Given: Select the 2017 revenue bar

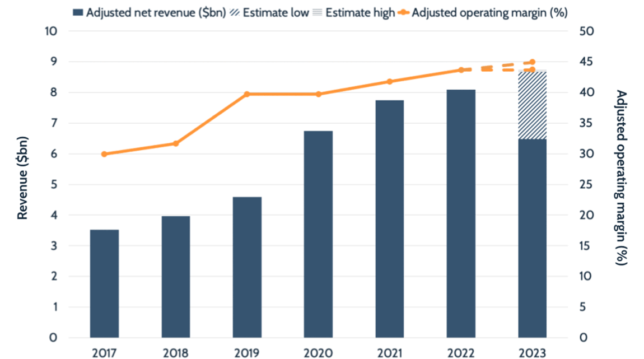Looking at the screenshot, I should coord(104,283).
